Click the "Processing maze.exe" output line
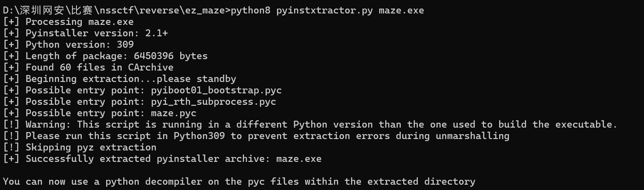The height and width of the screenshot is (190, 644). point(79,22)
